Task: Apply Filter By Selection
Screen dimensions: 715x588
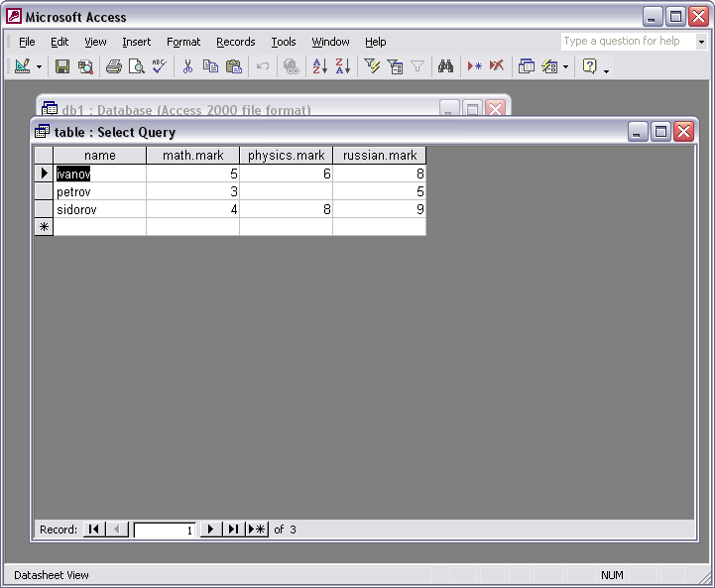Action: [x=372, y=66]
